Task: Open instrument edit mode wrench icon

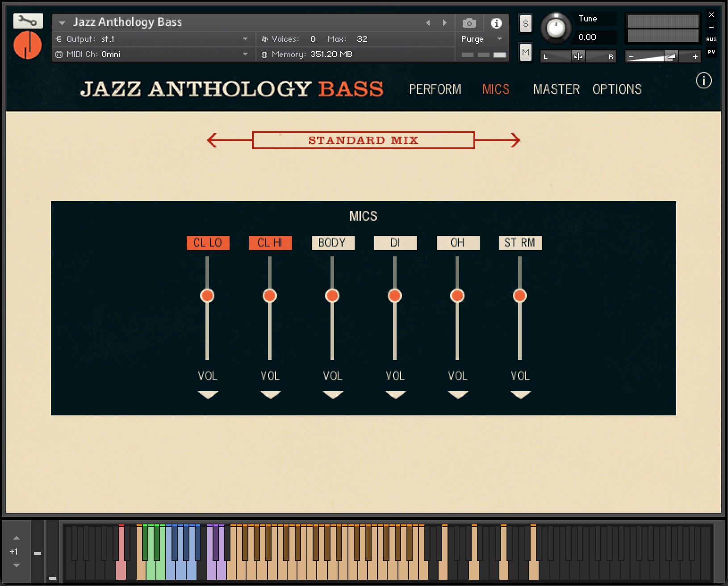Action: point(28,21)
